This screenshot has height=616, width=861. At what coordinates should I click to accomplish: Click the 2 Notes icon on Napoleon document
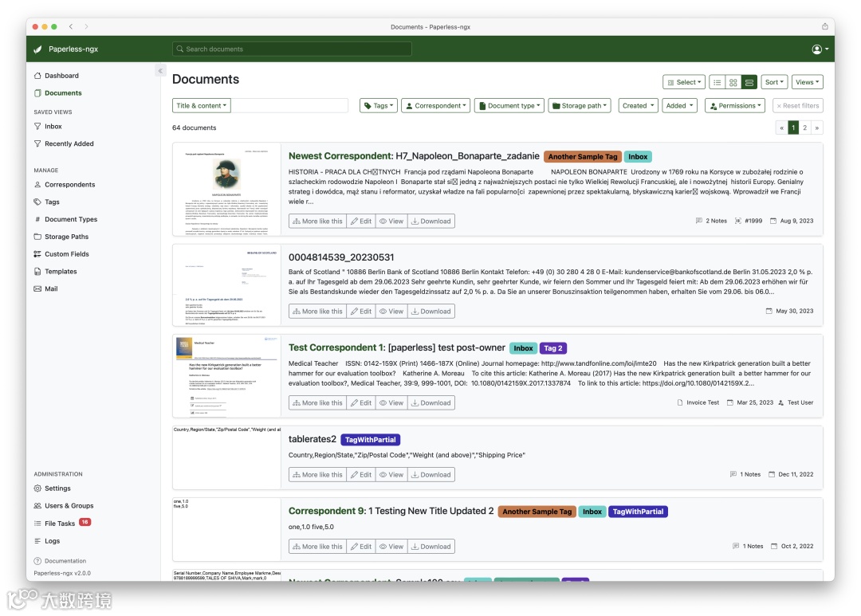711,222
